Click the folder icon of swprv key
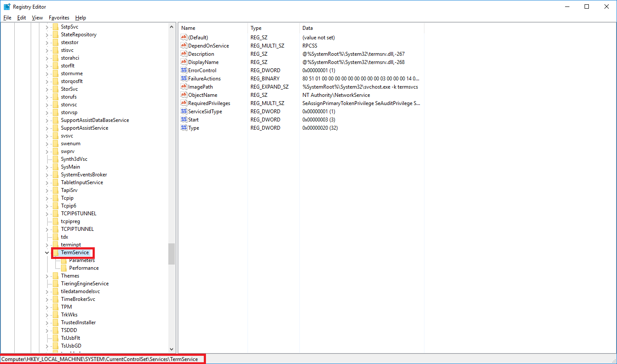The height and width of the screenshot is (364, 617). pyautogui.click(x=55, y=151)
